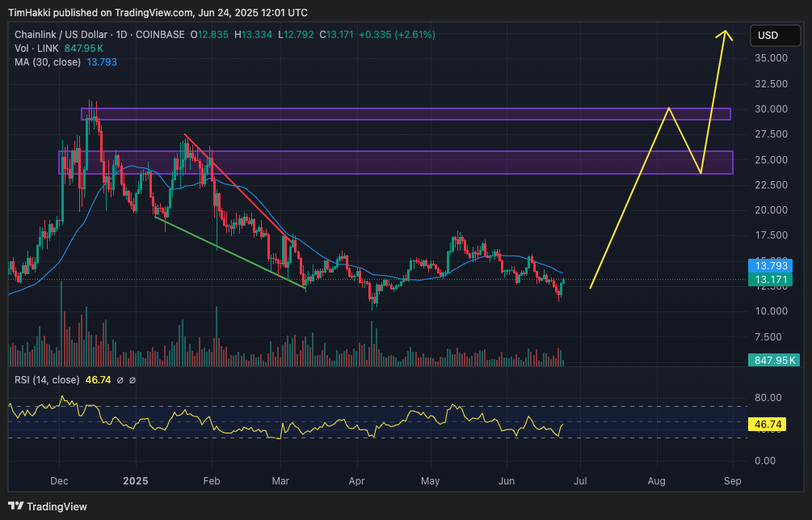Click the second ∅ symbol beside RSI value

click(x=133, y=380)
